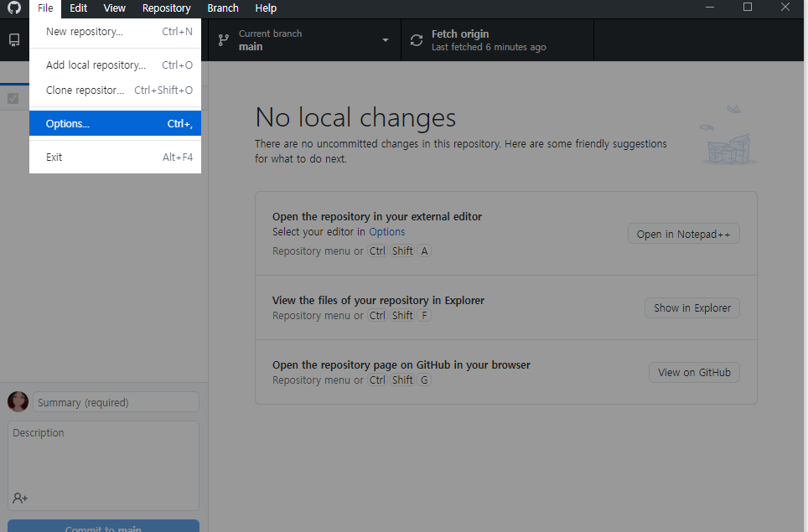Viewport: 808px width, 532px height.
Task: Choose Add local repository... menu entry
Action: [x=115, y=65]
